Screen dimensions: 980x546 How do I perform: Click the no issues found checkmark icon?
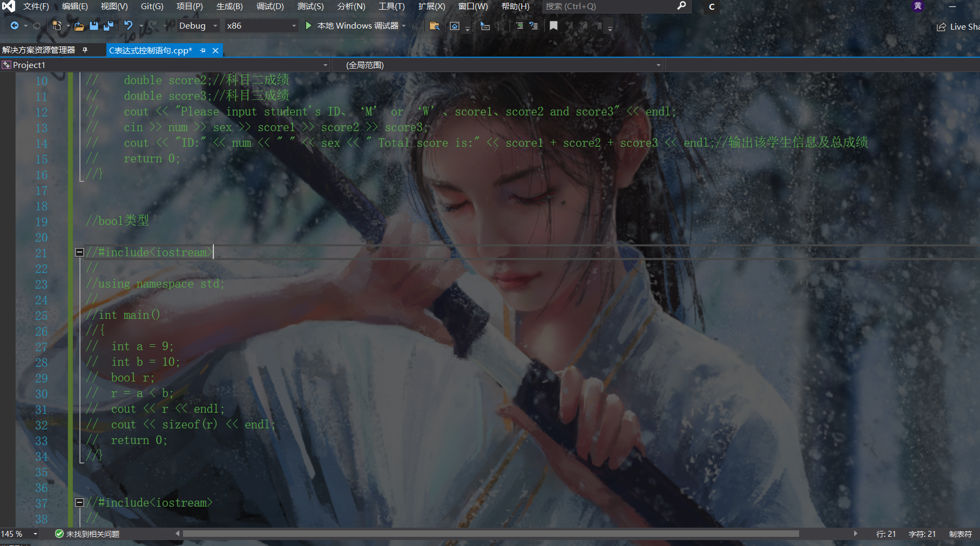point(59,534)
